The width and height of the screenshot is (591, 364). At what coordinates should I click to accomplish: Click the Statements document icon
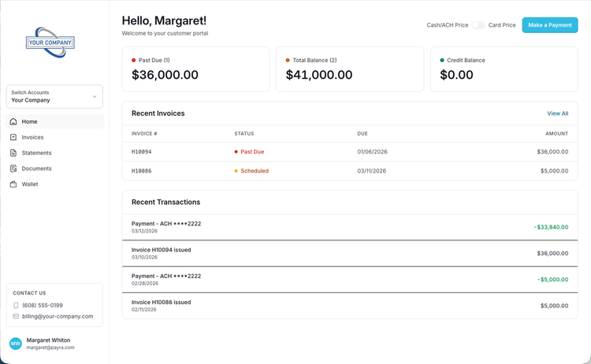[13, 153]
